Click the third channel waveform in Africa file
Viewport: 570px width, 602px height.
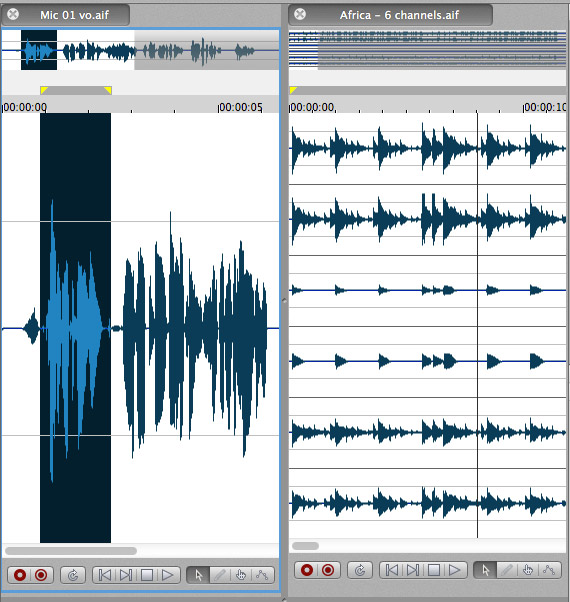(x=428, y=291)
